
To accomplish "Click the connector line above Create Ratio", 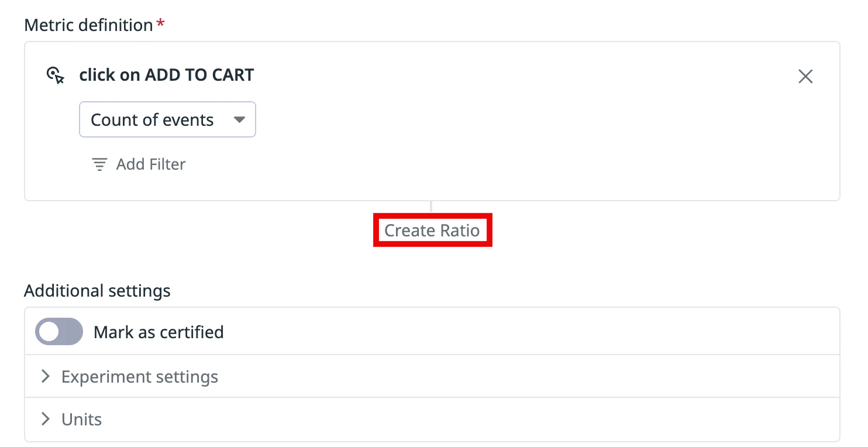I will 431,207.
